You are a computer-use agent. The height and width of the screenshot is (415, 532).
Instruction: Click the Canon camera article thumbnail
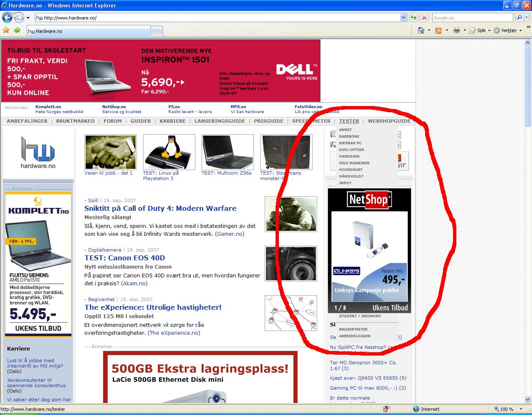291,264
